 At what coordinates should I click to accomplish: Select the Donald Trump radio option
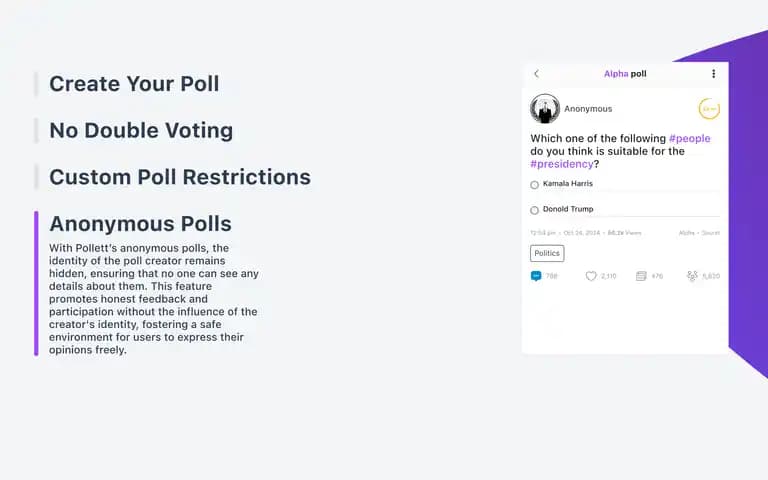coord(534,210)
